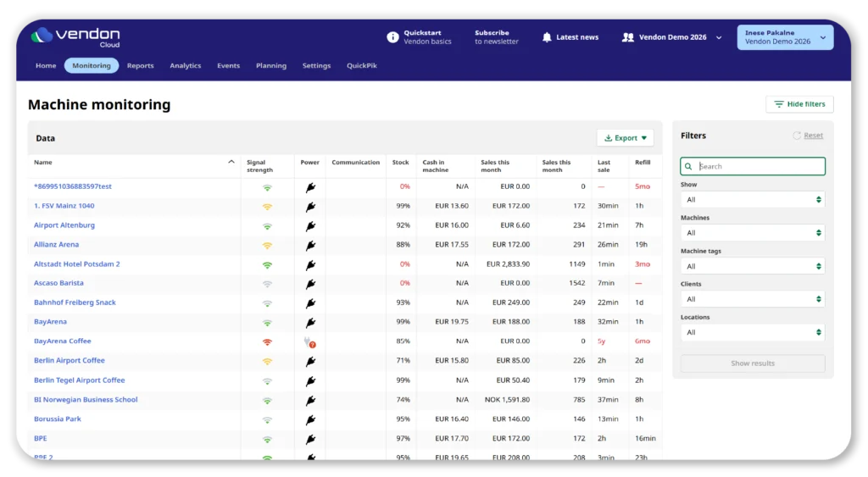This screenshot has width=868, height=477.
Task: Click the Hide filters button
Action: (x=799, y=104)
